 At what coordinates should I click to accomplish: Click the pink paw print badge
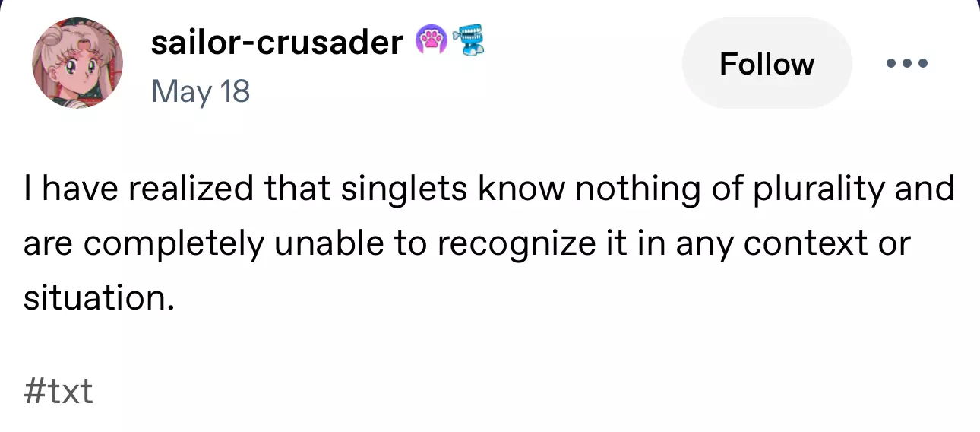tap(430, 41)
